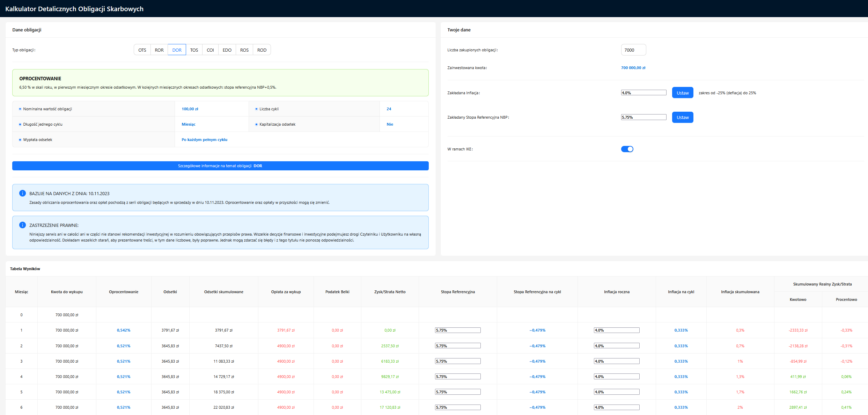
Task: Switch to ROS bond type
Action: [x=244, y=50]
